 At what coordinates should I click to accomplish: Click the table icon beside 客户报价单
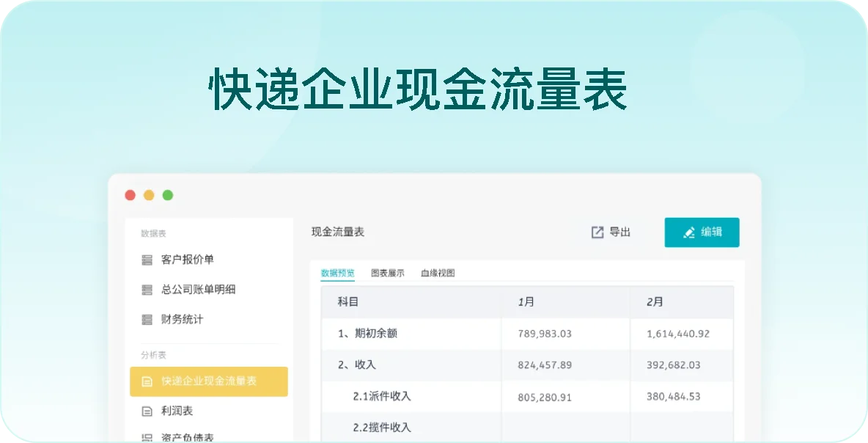tap(147, 260)
